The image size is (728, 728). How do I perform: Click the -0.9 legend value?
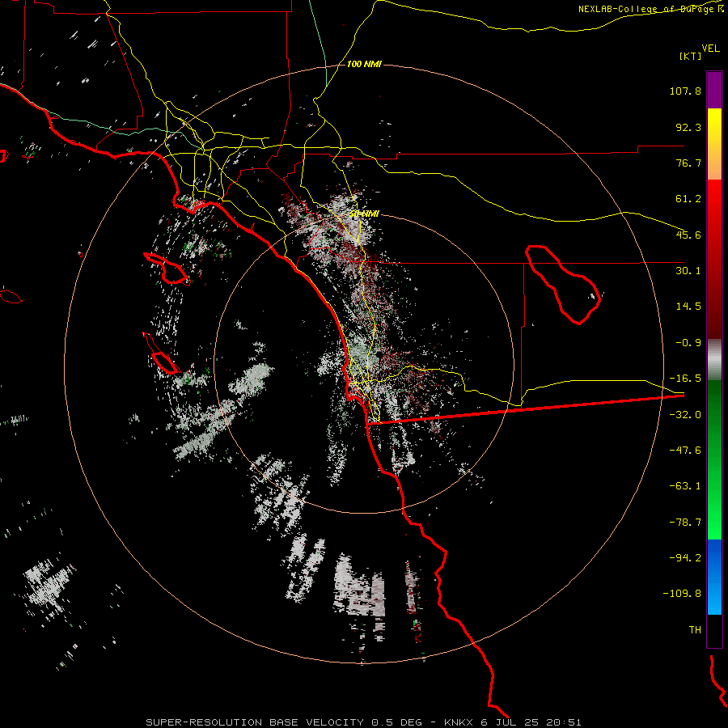coord(688,343)
